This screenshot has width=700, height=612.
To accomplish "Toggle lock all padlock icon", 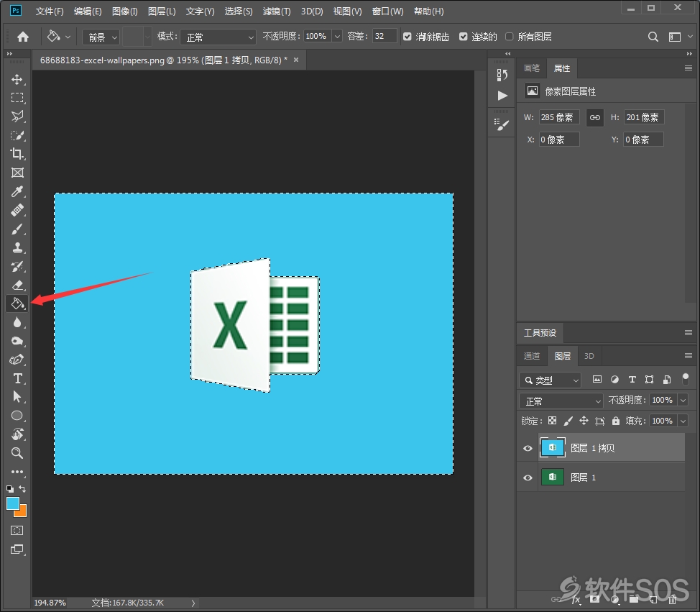I will [616, 421].
